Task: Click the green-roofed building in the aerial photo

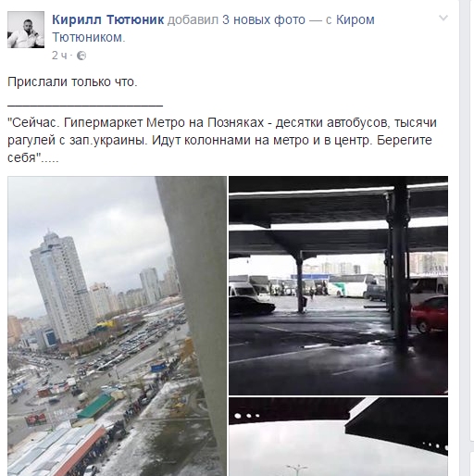Action: pos(94,406)
